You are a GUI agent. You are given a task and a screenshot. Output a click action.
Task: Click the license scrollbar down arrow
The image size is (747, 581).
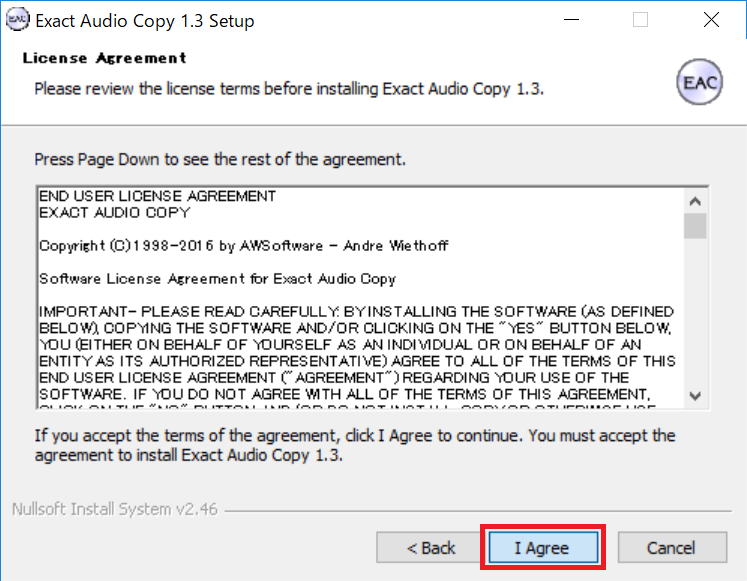click(x=695, y=396)
